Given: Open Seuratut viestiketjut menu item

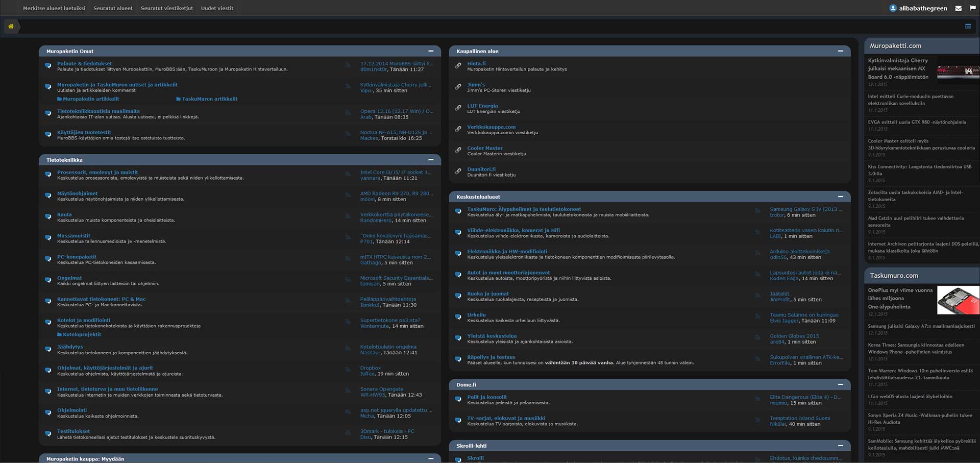Looking at the screenshot, I should click(x=167, y=8).
